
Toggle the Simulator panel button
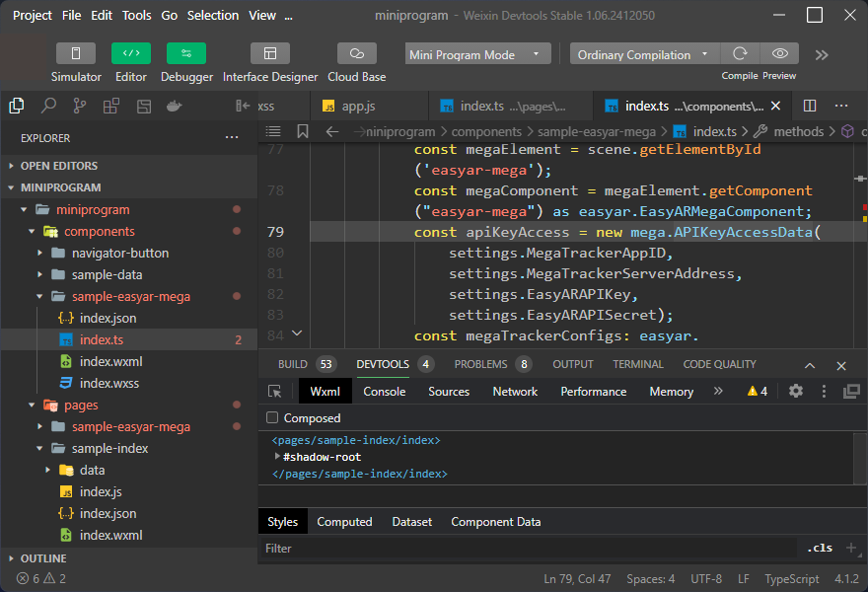tap(76, 53)
